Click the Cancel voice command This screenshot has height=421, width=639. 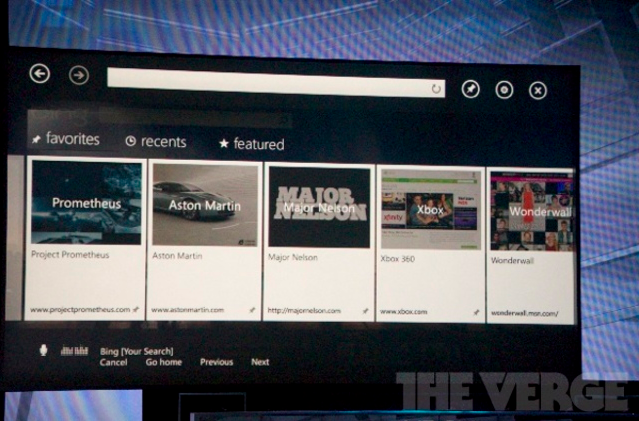coord(113,362)
